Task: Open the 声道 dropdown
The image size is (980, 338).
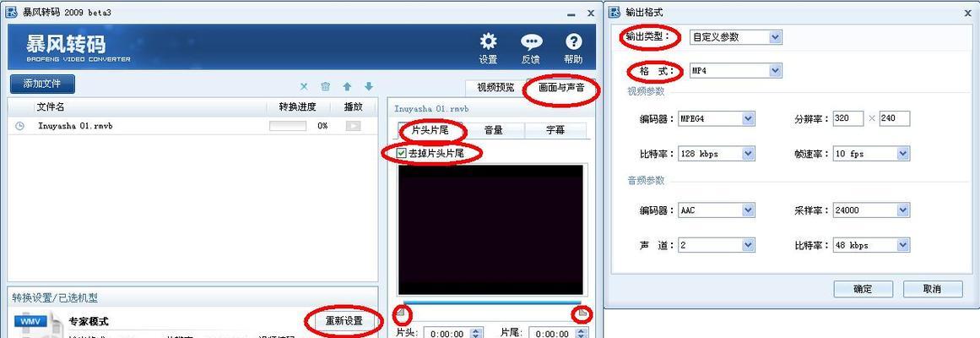Action: click(x=748, y=245)
